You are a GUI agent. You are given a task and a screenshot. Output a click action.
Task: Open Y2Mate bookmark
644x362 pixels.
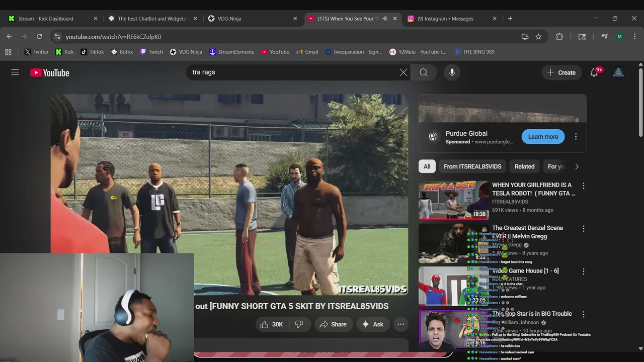pos(418,52)
